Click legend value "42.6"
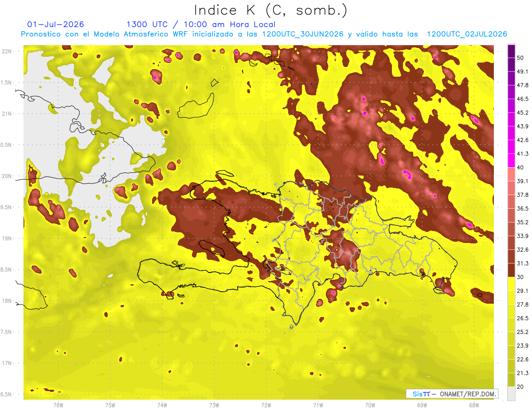532x411 pixels. pyautogui.click(x=523, y=140)
